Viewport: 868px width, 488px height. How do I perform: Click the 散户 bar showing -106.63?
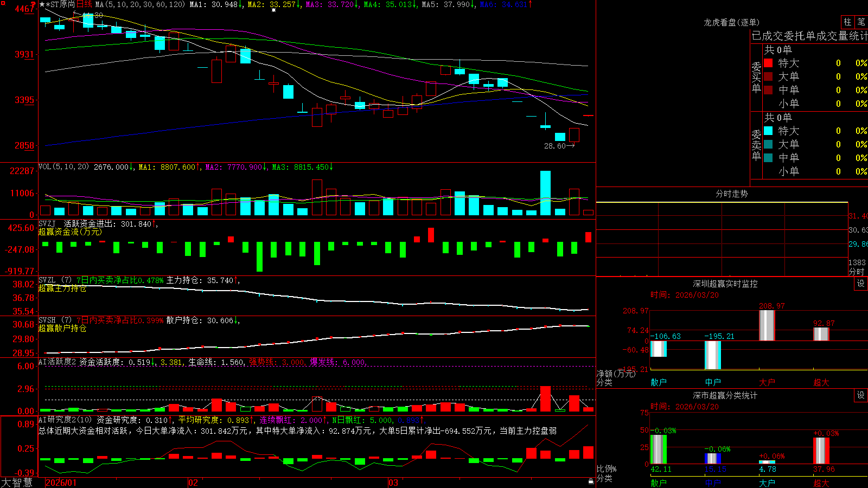(x=659, y=349)
